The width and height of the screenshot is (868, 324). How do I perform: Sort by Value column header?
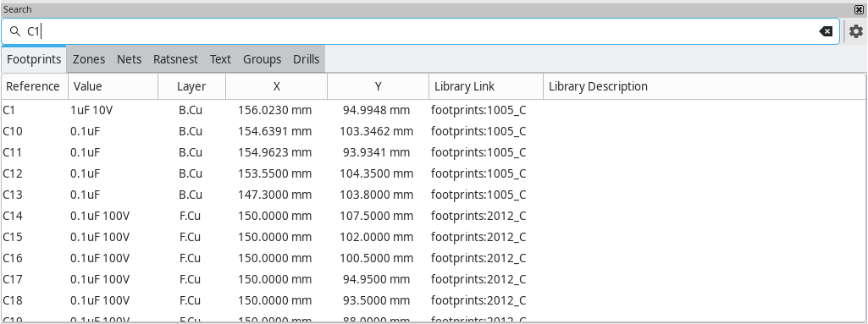tap(113, 86)
